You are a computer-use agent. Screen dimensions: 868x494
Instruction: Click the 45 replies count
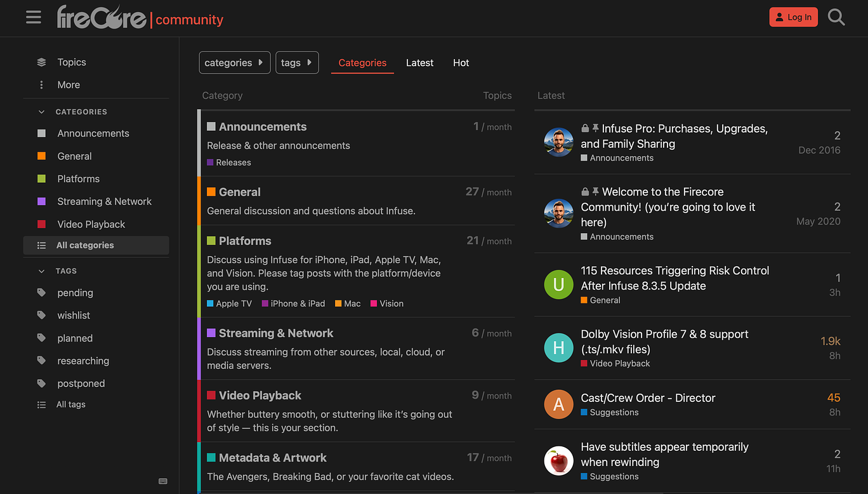(834, 397)
